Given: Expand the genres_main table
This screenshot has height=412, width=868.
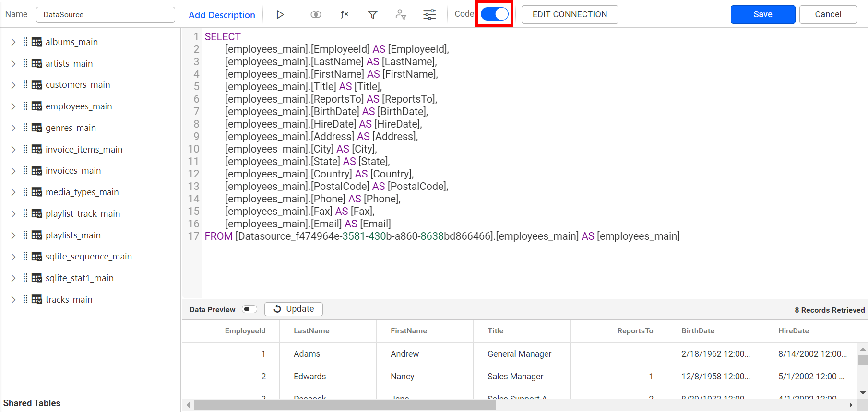Looking at the screenshot, I should tap(13, 128).
